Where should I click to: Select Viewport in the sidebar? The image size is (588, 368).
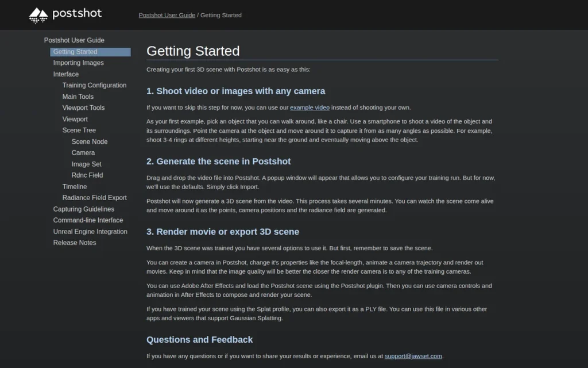pyautogui.click(x=75, y=119)
